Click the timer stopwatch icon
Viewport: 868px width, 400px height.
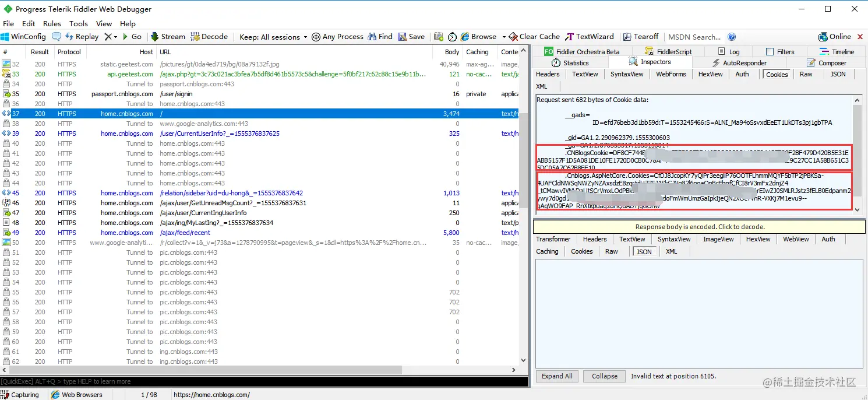click(x=452, y=37)
